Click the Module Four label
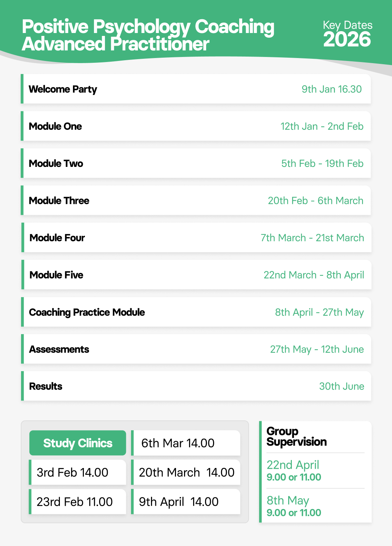This screenshot has height=546, width=392. [x=57, y=238]
